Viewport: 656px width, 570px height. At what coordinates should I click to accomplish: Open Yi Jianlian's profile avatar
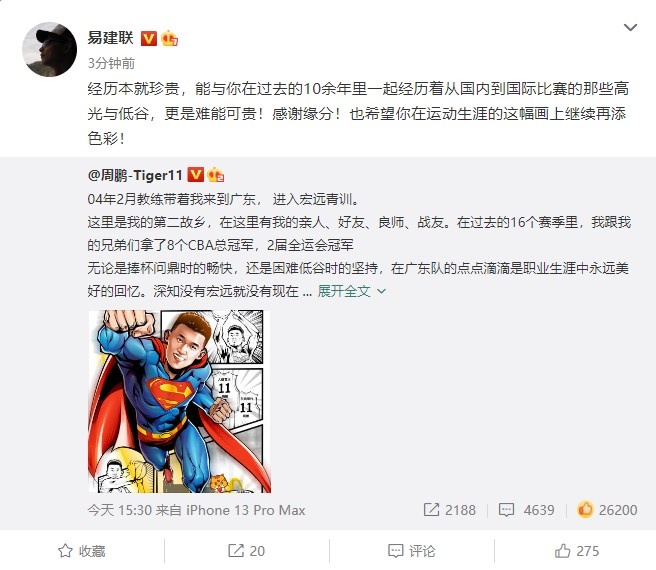click(49, 49)
